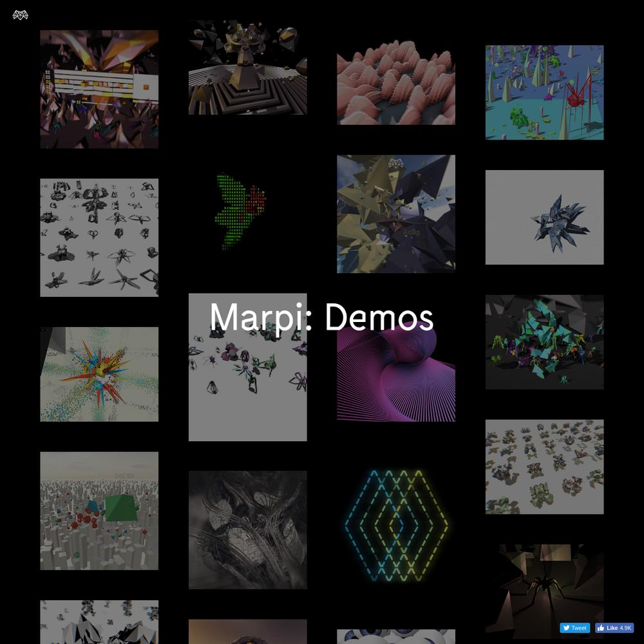Open the eyeball spheres thumbnail at bottom

[x=396, y=637]
